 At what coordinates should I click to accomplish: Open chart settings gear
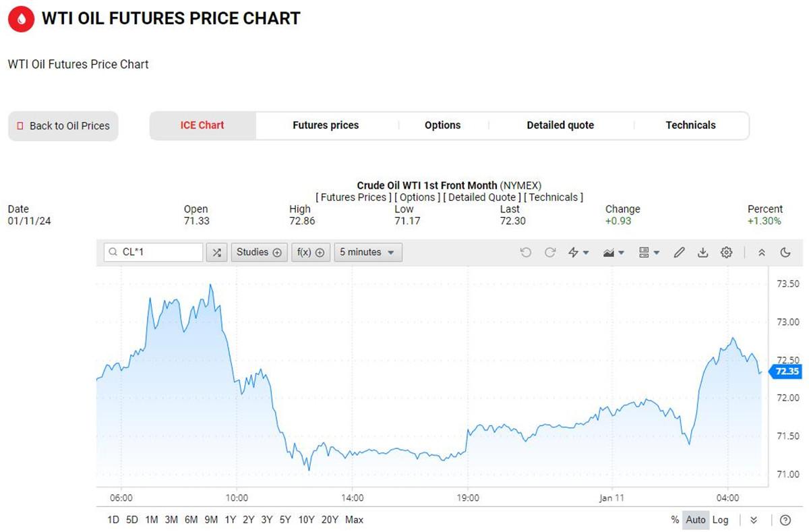726,252
